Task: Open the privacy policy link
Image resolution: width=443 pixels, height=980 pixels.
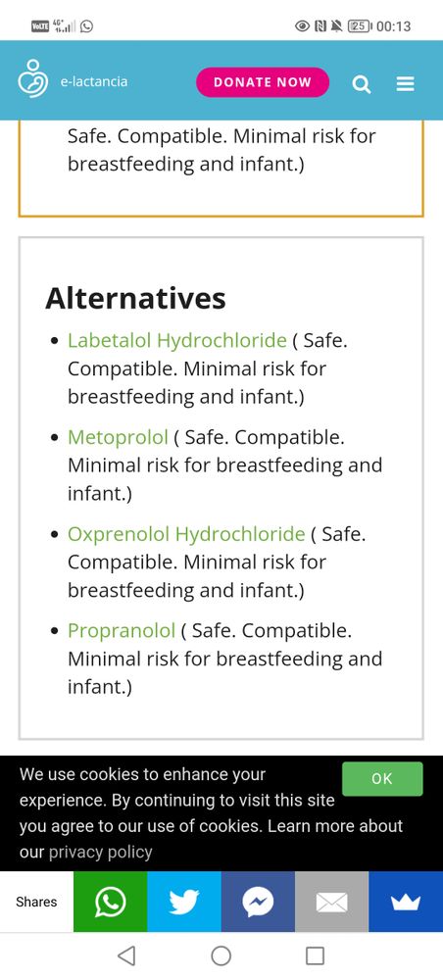Action: (x=101, y=852)
